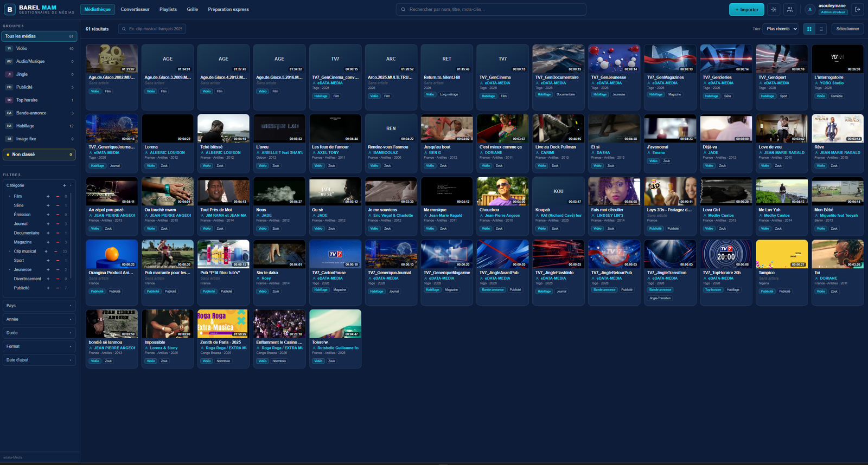The image size is (868, 465).
Task: Toggle the light/dark theme sun icon
Action: [x=774, y=9]
